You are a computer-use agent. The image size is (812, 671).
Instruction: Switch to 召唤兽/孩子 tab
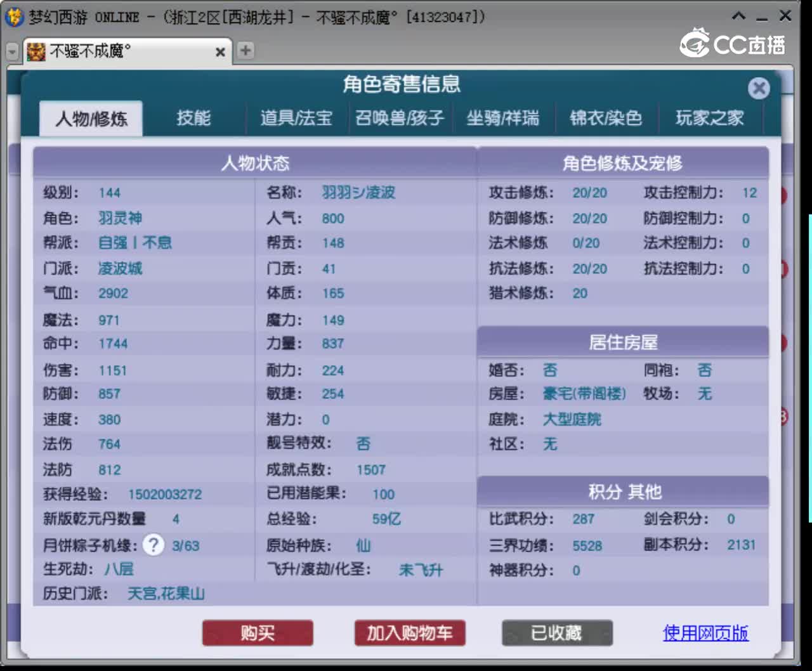point(400,118)
